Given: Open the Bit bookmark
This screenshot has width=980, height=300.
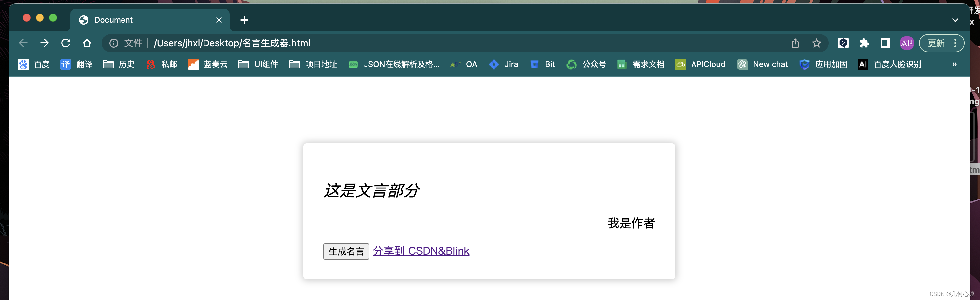Looking at the screenshot, I should (x=542, y=64).
